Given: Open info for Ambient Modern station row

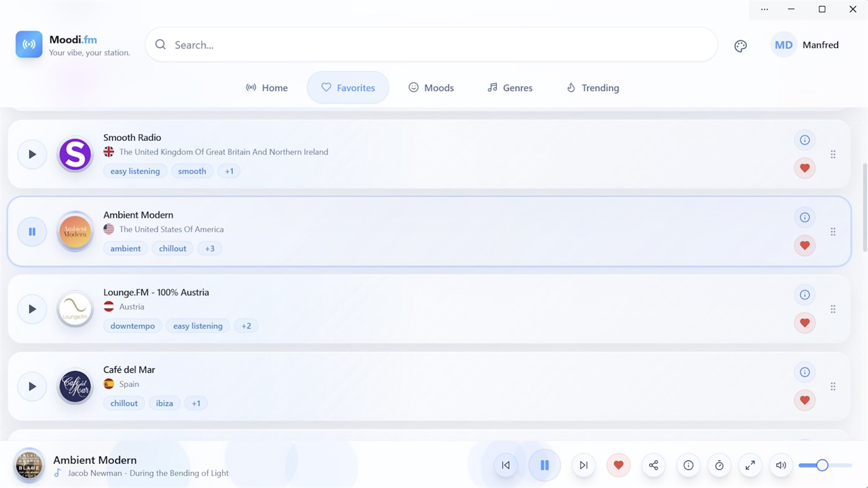Looking at the screenshot, I should pyautogui.click(x=805, y=218).
